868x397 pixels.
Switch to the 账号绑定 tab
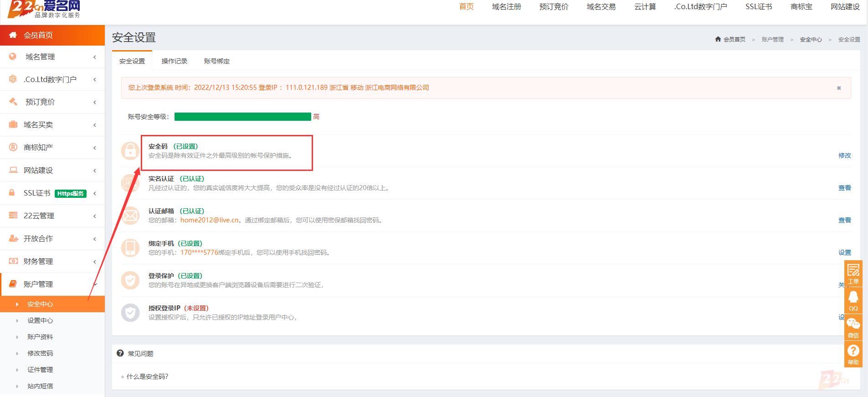217,61
